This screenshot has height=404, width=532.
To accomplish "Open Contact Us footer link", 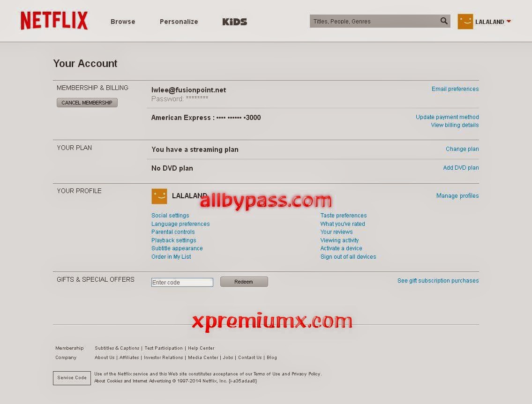I will point(250,358).
